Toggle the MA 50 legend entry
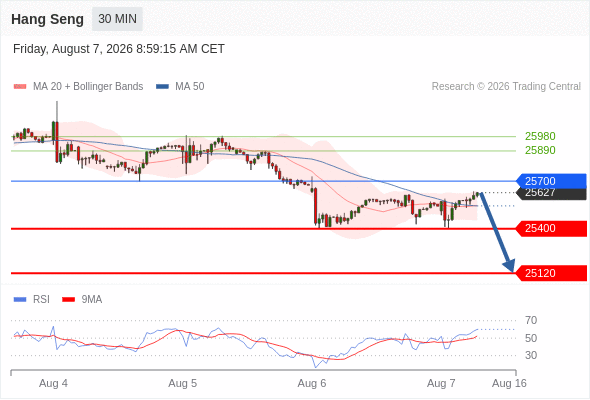Viewport: 590px width, 400px height. click(180, 87)
